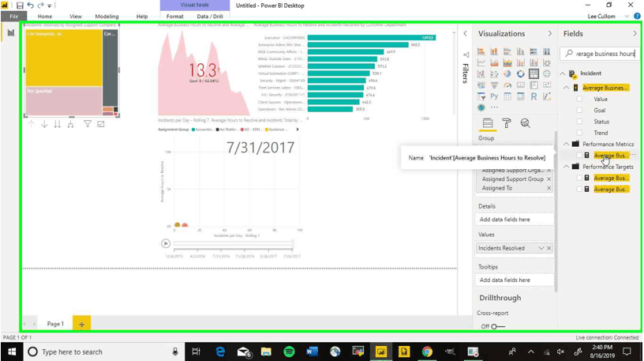
Task: Choose the R script visual icon
Action: [534, 96]
